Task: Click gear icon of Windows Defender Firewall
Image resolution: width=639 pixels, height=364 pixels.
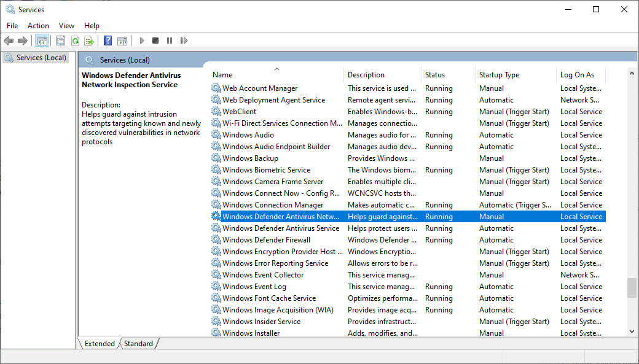Action: point(216,240)
